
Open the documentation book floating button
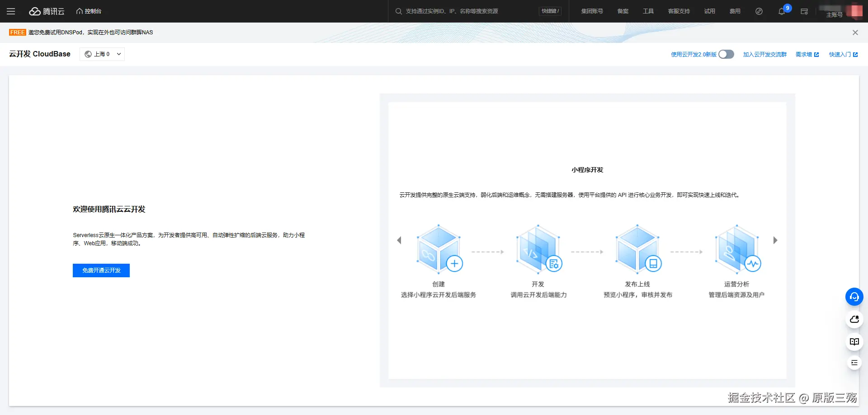click(854, 342)
